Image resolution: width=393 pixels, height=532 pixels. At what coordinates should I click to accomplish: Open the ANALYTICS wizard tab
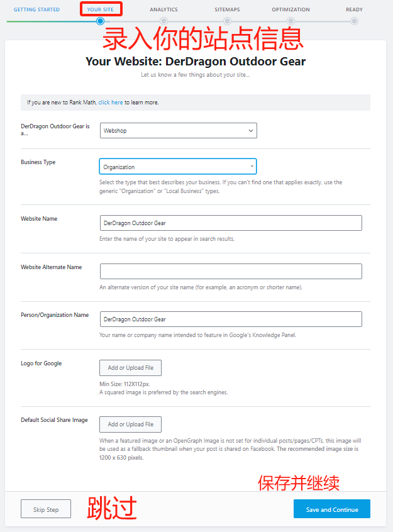point(163,9)
